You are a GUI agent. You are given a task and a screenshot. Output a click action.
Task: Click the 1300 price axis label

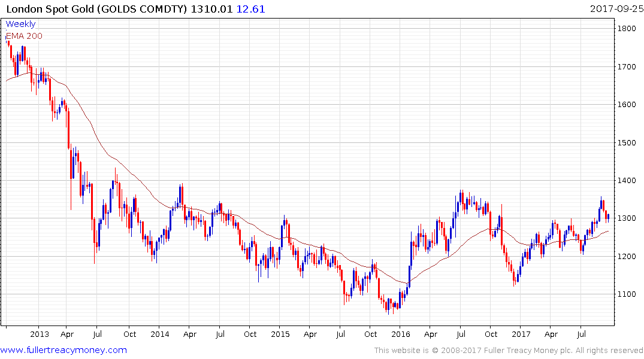click(x=627, y=218)
